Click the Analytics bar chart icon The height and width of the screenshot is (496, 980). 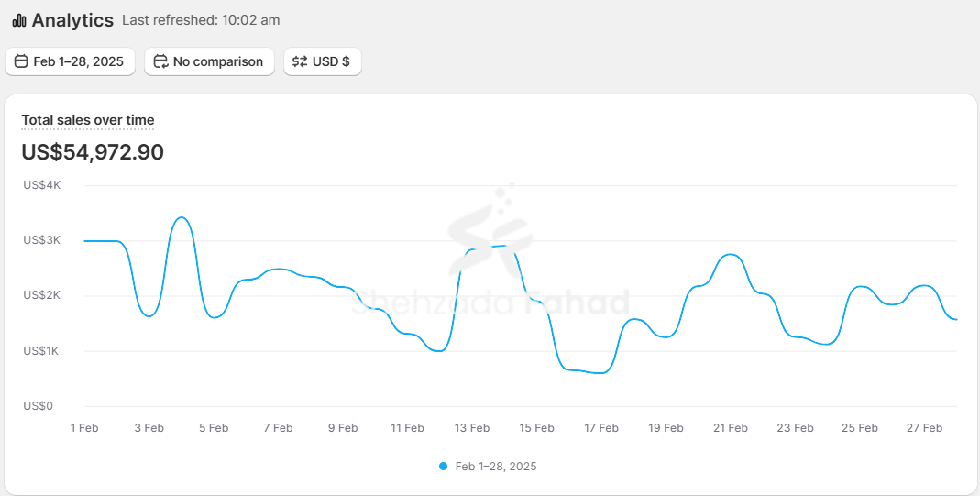pyautogui.click(x=18, y=20)
